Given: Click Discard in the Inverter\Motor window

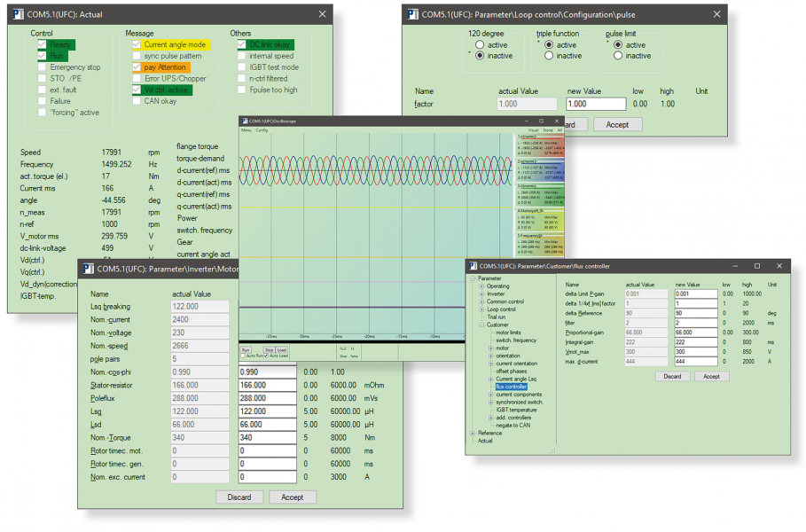Looking at the screenshot, I should click(x=239, y=497).
